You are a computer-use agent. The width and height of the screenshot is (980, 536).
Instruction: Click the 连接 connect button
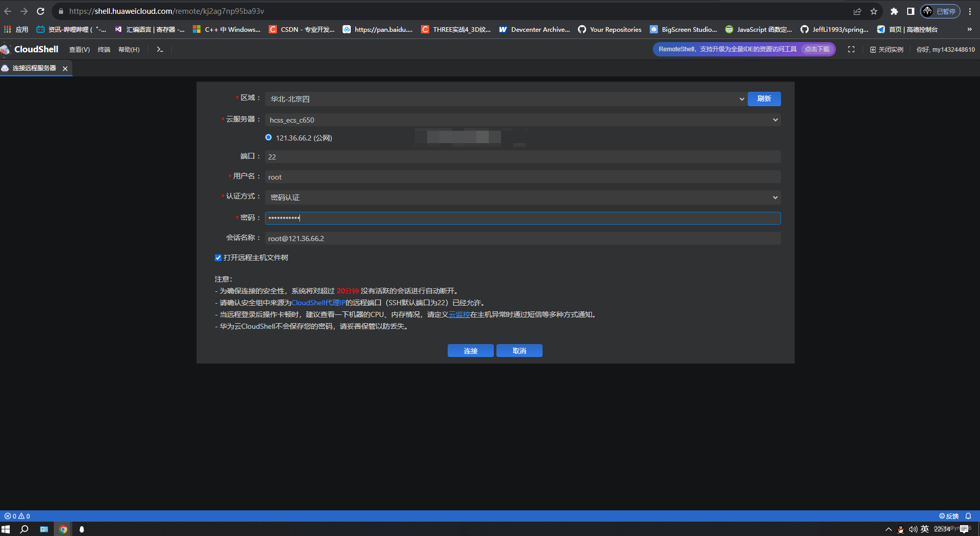point(471,351)
